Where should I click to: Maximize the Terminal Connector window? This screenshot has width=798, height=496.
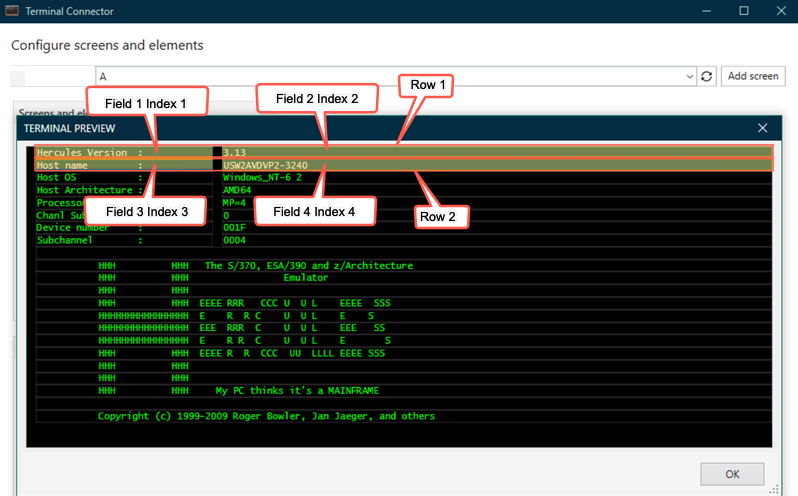(x=744, y=11)
